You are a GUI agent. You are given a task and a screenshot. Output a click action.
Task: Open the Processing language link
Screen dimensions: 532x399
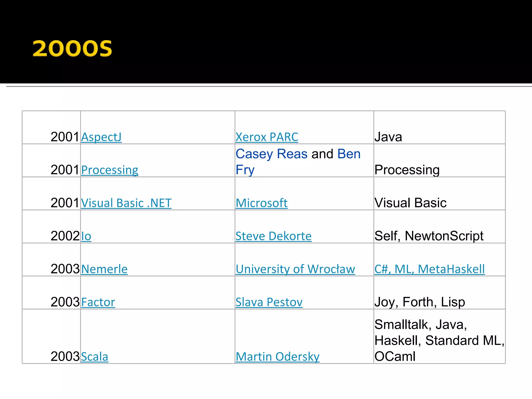coord(110,170)
